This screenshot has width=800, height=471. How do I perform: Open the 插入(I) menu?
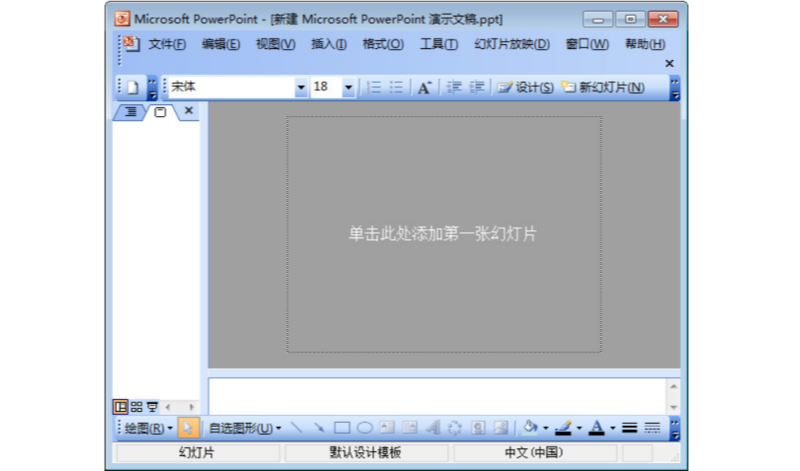click(x=329, y=44)
